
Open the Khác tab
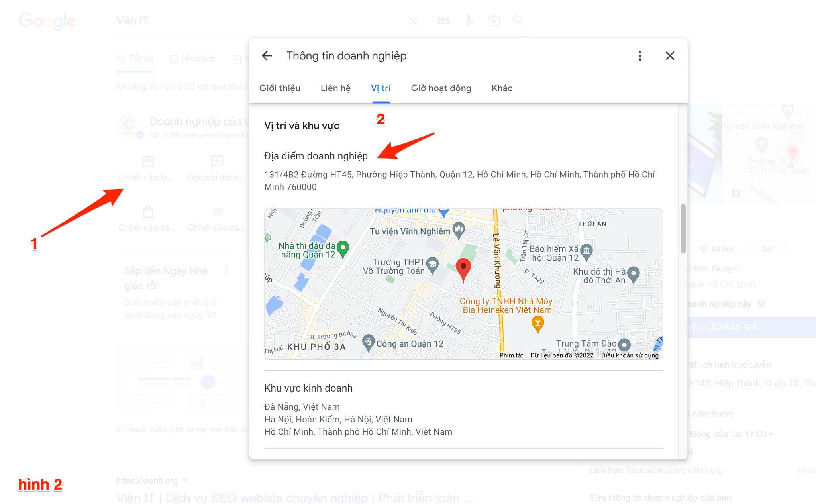point(502,88)
